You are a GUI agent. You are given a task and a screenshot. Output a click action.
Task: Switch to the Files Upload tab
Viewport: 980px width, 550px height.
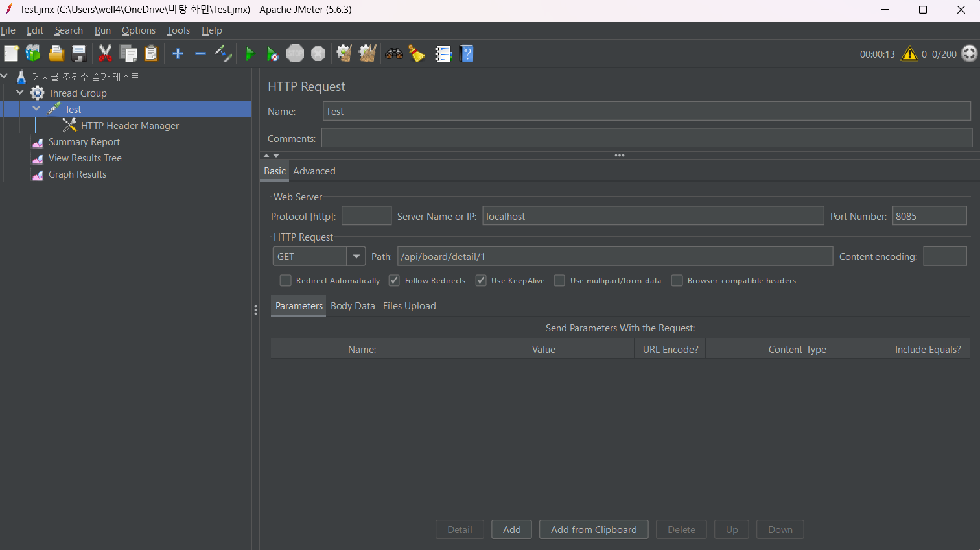point(410,306)
